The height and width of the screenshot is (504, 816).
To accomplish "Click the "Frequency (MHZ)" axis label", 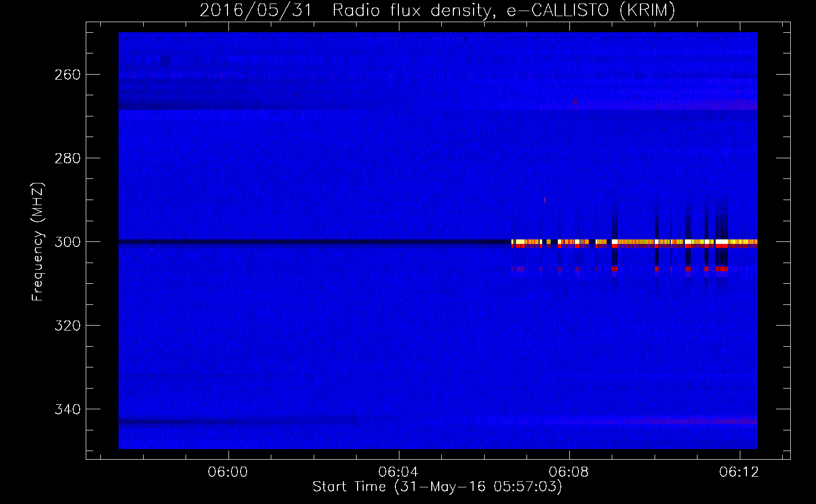I will (x=38, y=242).
